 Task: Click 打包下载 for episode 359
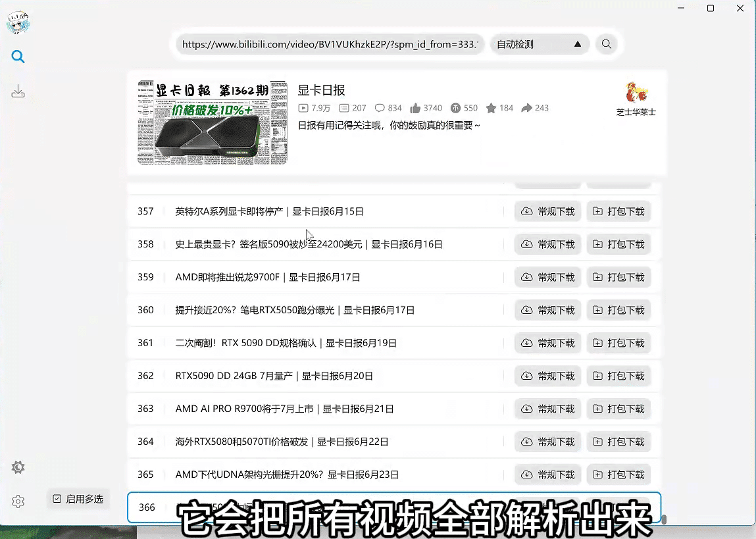(x=618, y=277)
